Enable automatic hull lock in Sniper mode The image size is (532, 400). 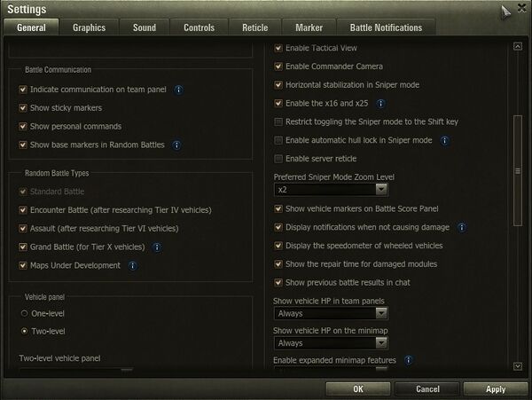[x=278, y=140]
